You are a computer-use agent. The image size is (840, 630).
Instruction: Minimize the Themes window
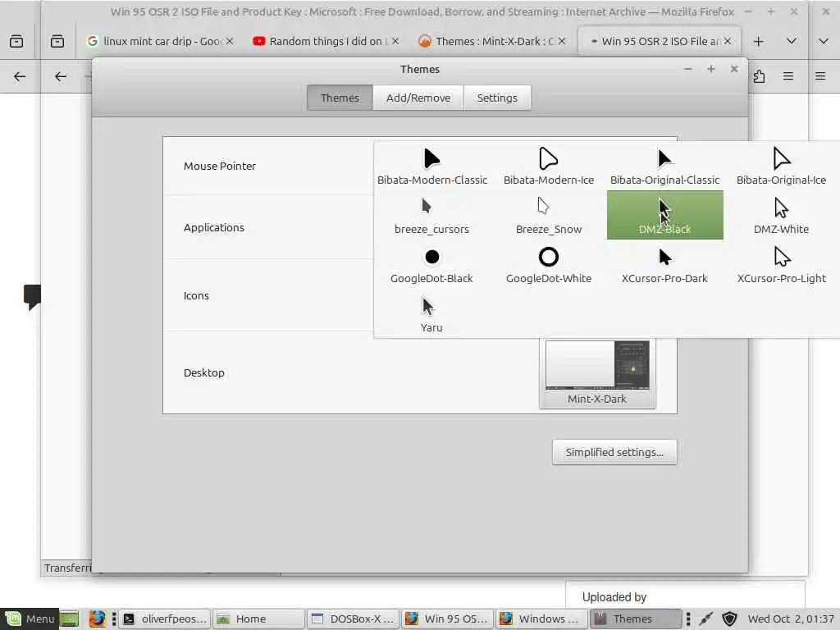[688, 69]
